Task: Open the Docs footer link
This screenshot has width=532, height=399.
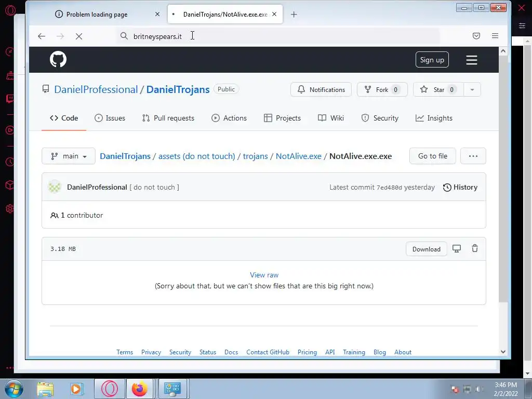Action: click(x=231, y=352)
